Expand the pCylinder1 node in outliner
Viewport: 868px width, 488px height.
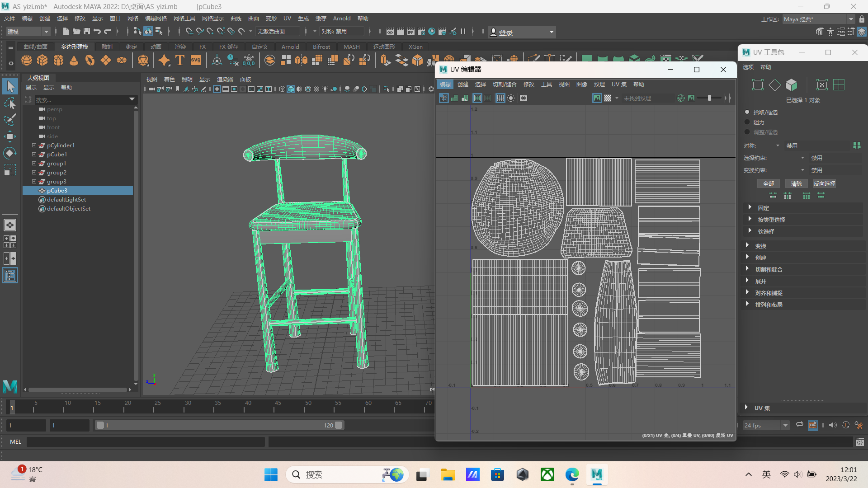33,145
